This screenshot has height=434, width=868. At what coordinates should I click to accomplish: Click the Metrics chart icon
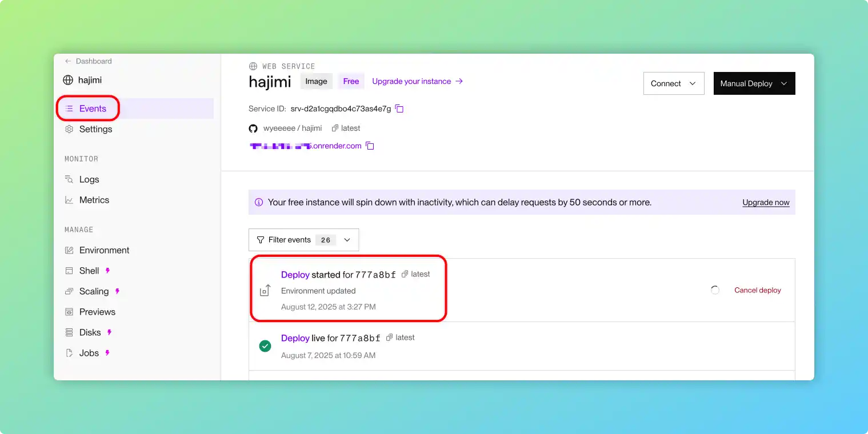pos(69,200)
